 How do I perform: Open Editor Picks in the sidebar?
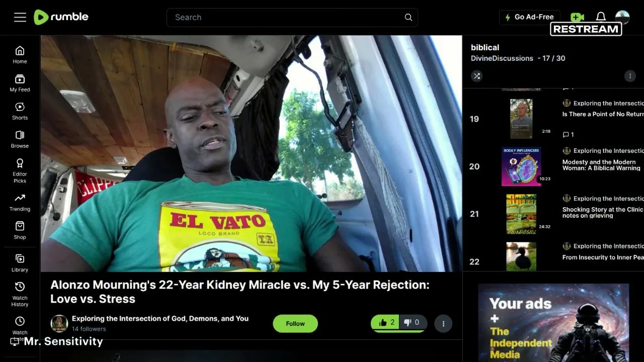point(20,170)
